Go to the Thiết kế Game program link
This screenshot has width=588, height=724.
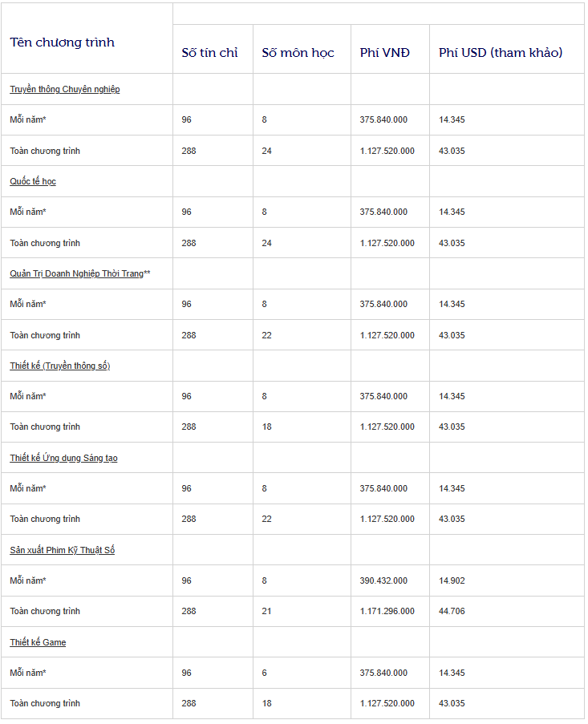(x=38, y=642)
